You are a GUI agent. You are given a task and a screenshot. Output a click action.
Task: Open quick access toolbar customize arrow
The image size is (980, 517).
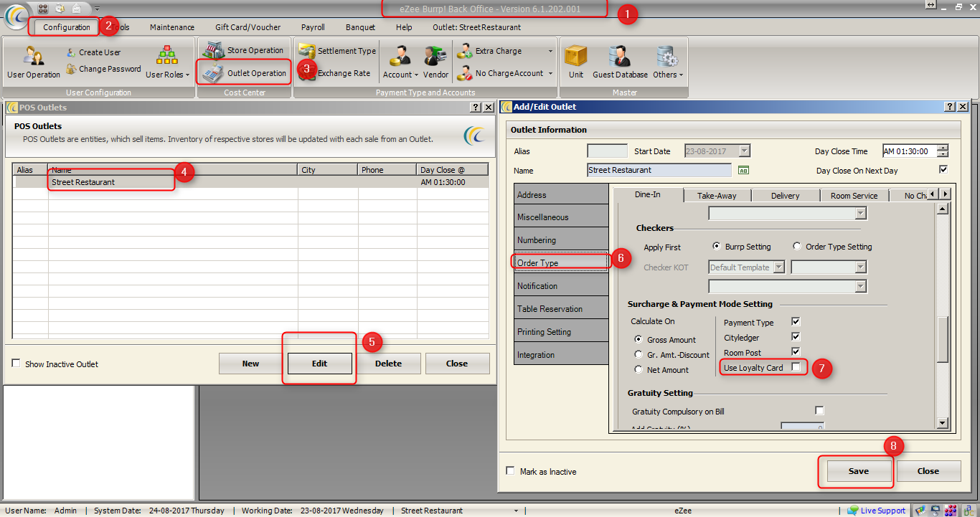coord(97,9)
